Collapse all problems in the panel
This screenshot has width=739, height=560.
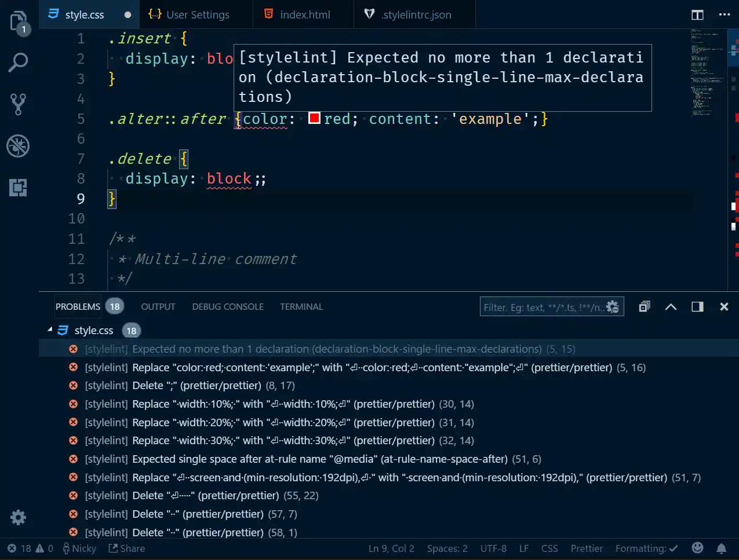pyautogui.click(x=645, y=307)
